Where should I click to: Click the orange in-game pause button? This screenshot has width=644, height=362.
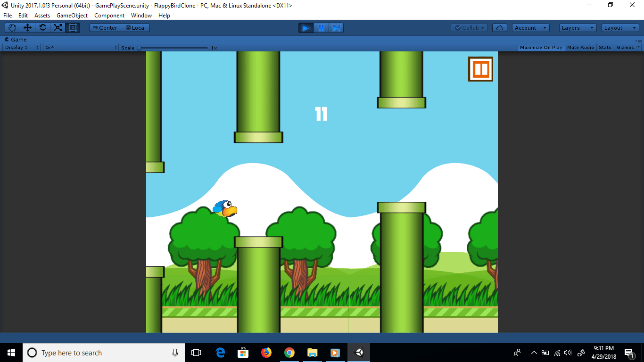[480, 69]
